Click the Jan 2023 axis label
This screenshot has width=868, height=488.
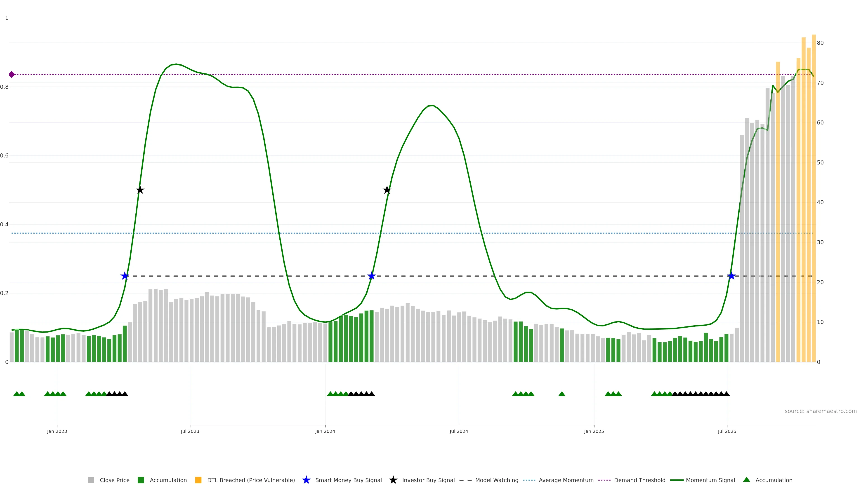[57, 432]
